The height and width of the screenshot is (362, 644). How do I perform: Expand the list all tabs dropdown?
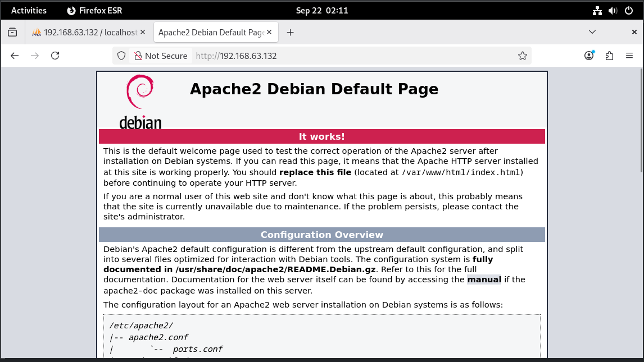pos(592,32)
